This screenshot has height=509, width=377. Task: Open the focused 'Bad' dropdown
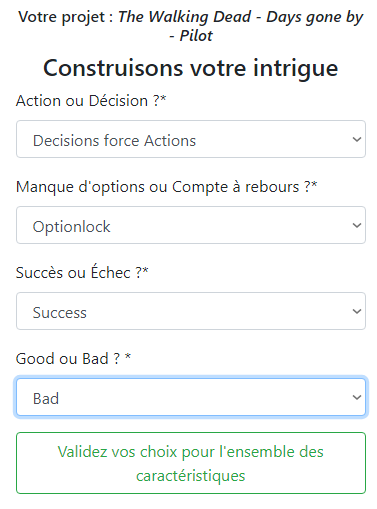click(191, 397)
